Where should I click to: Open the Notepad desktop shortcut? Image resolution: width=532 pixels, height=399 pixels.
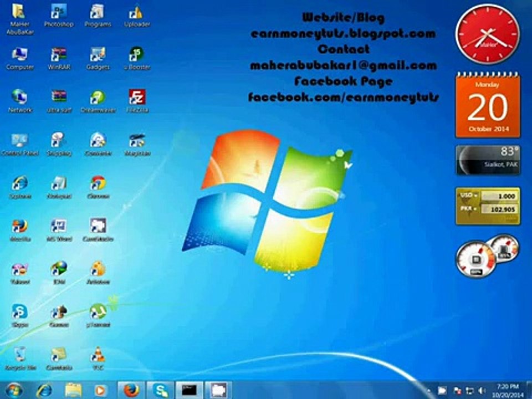[59, 187]
